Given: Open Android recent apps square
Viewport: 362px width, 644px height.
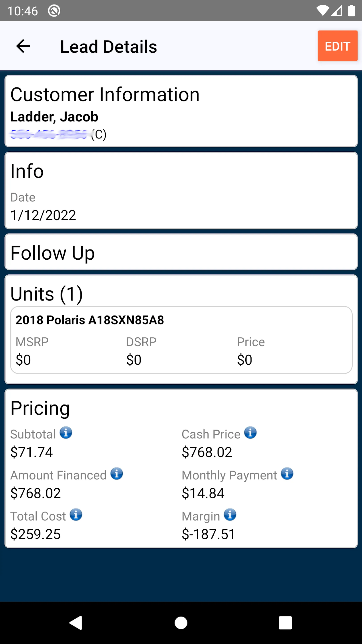Looking at the screenshot, I should (x=285, y=623).
